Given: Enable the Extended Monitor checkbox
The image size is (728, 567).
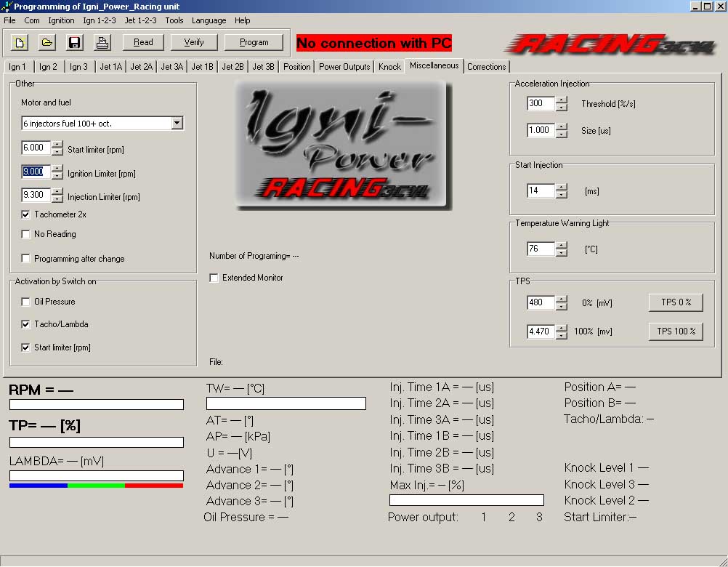Looking at the screenshot, I should [x=214, y=278].
